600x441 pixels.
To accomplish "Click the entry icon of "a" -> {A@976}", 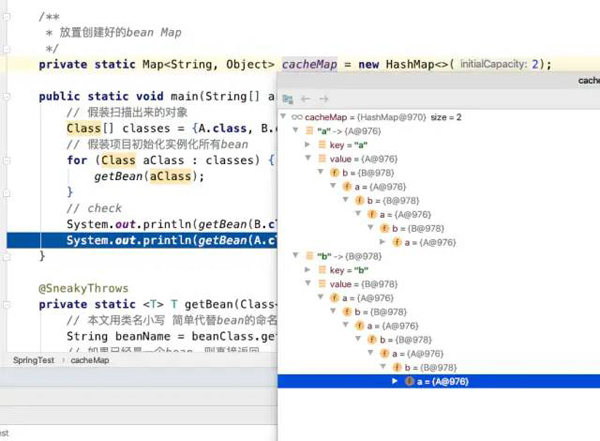I will coord(308,131).
